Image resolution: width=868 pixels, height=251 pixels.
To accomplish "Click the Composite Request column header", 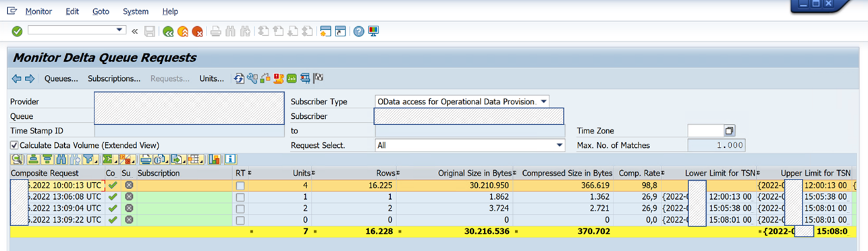I will tap(57, 173).
